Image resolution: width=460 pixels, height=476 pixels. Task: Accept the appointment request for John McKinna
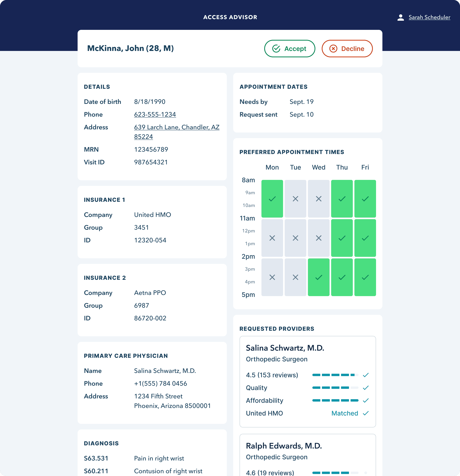[x=289, y=49]
